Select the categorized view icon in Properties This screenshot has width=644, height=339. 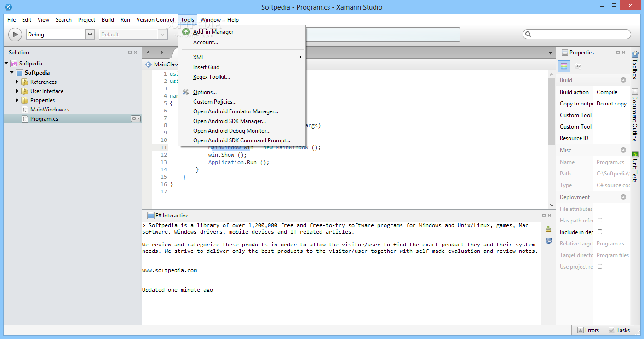(564, 66)
